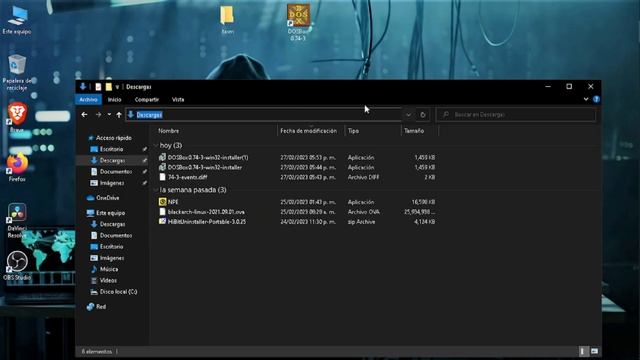
Task: Click the Descargas address bar field
Action: tap(264, 115)
